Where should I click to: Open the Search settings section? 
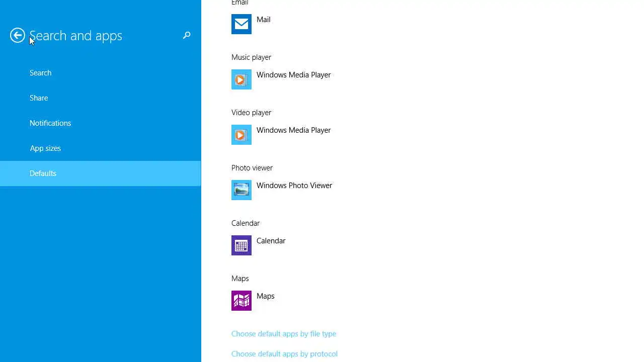click(x=101, y=73)
